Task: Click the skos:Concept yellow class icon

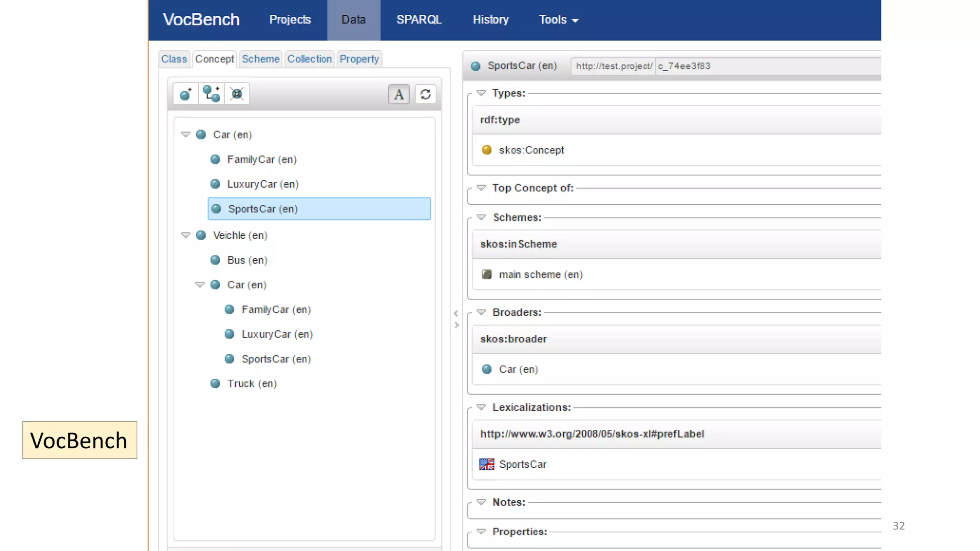Action: click(x=487, y=150)
